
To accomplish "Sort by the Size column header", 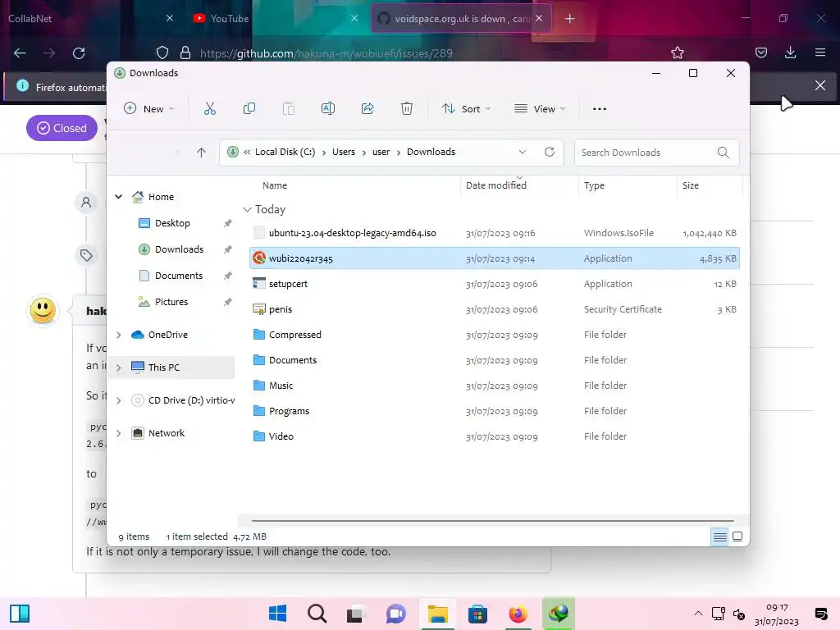I will click(x=691, y=185).
